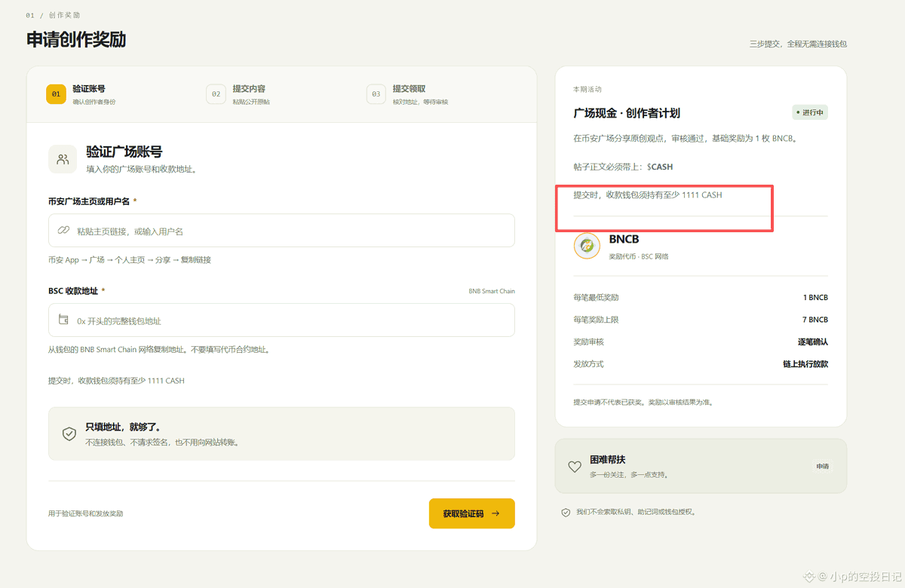The height and width of the screenshot is (588, 905).
Task: Click the step 02 number badge
Action: point(216,94)
